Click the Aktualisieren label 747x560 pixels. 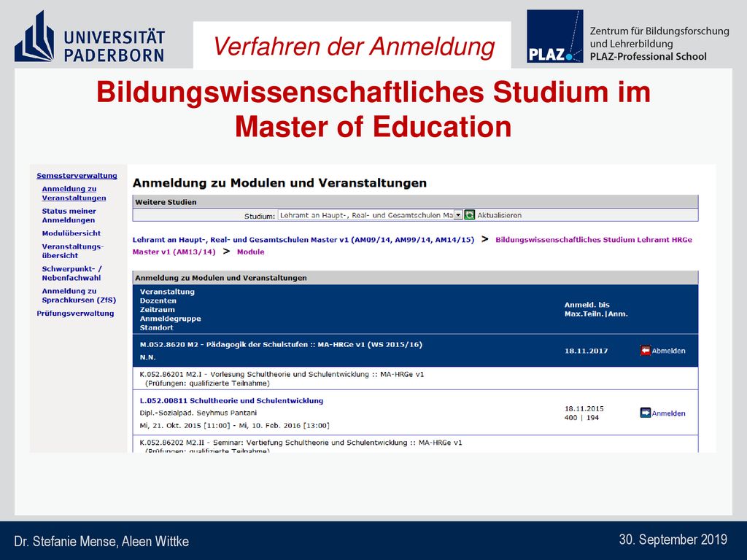click(x=499, y=215)
